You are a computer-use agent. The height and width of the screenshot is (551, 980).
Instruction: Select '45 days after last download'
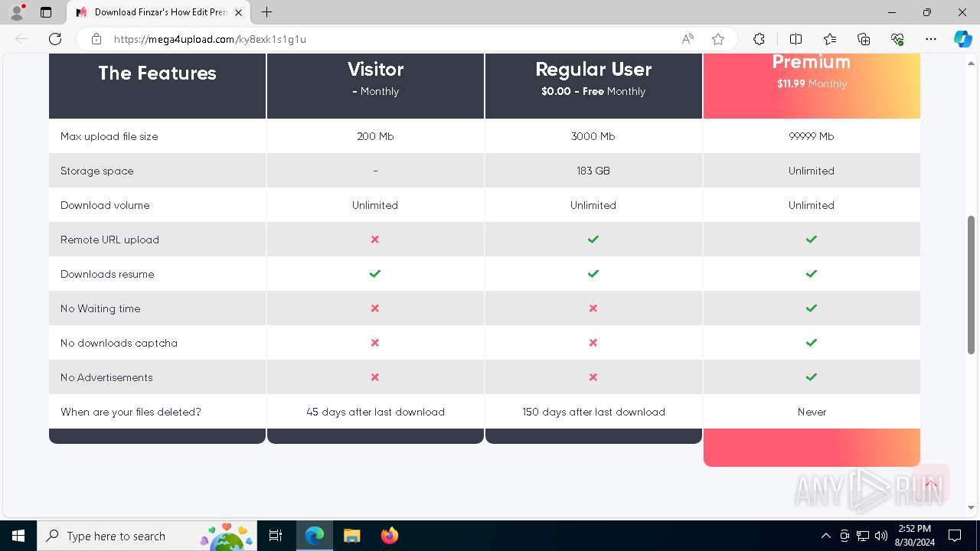click(375, 412)
